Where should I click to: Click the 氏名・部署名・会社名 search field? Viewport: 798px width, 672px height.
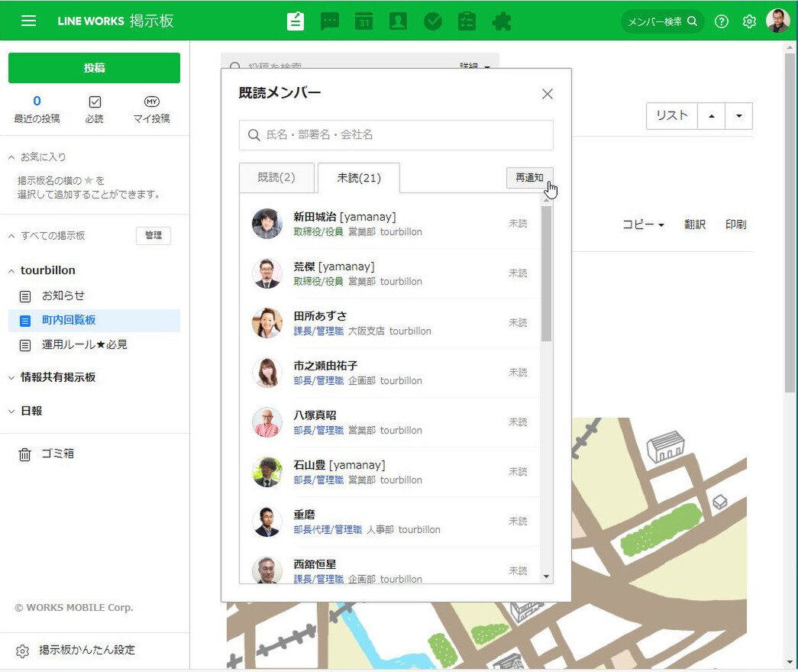tap(396, 135)
